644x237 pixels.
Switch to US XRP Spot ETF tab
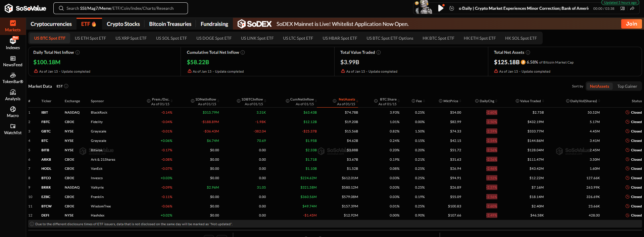(131, 38)
